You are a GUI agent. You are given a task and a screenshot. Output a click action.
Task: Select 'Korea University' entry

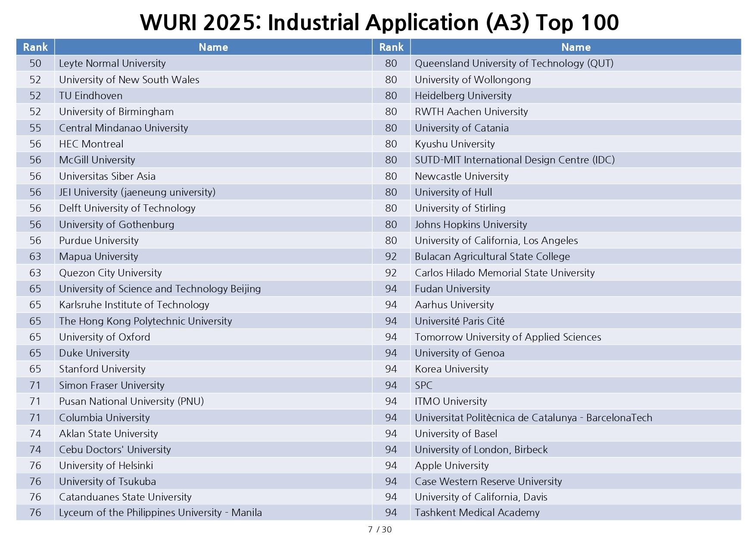[451, 369]
